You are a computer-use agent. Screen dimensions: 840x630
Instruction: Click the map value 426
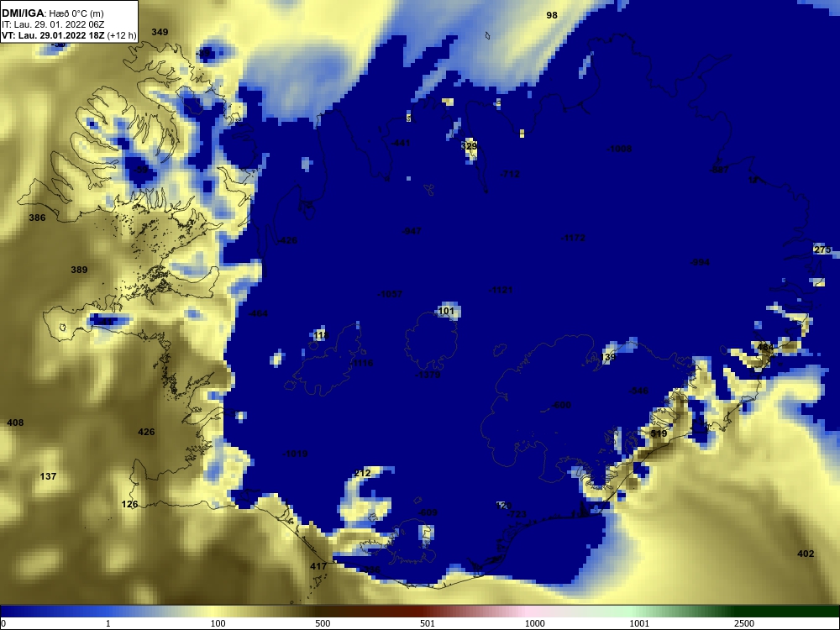tap(146, 432)
